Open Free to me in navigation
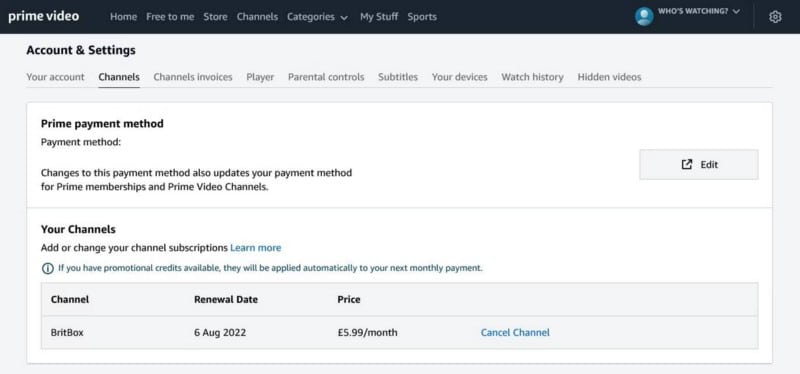 170,17
